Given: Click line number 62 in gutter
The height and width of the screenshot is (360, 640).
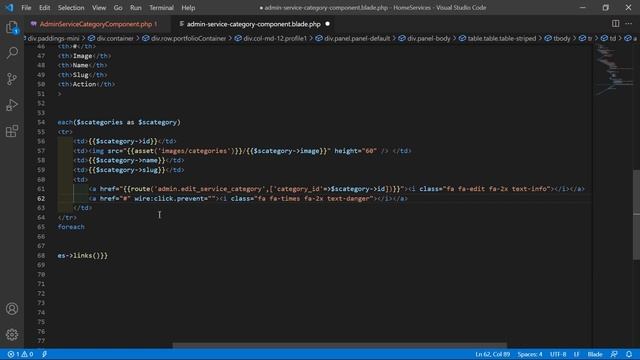Looking at the screenshot, I should click(41, 198).
